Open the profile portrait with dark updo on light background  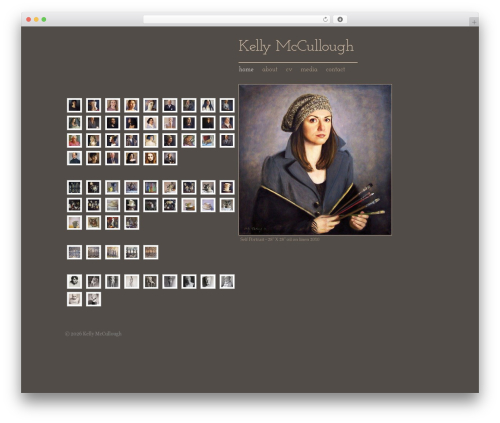pyautogui.click(x=150, y=123)
